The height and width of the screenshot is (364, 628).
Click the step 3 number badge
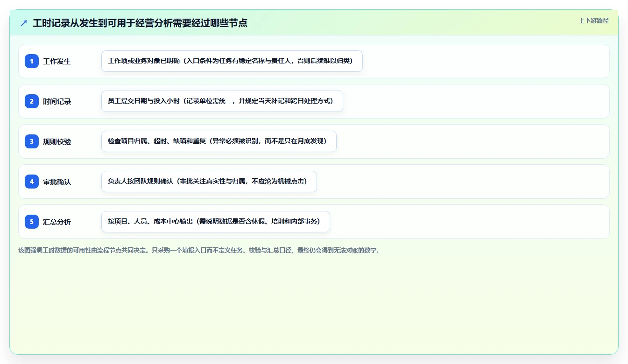coord(32,141)
